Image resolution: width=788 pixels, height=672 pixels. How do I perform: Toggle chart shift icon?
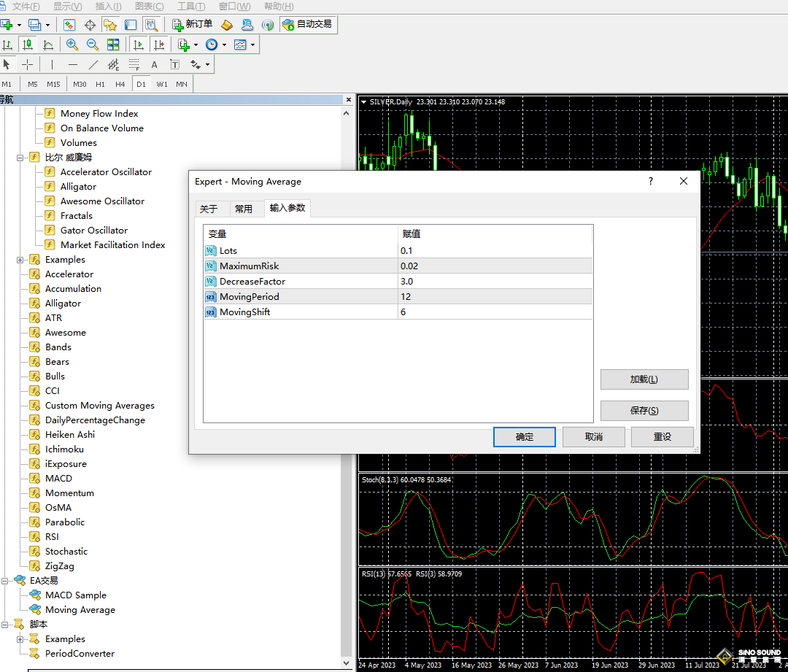(x=159, y=45)
